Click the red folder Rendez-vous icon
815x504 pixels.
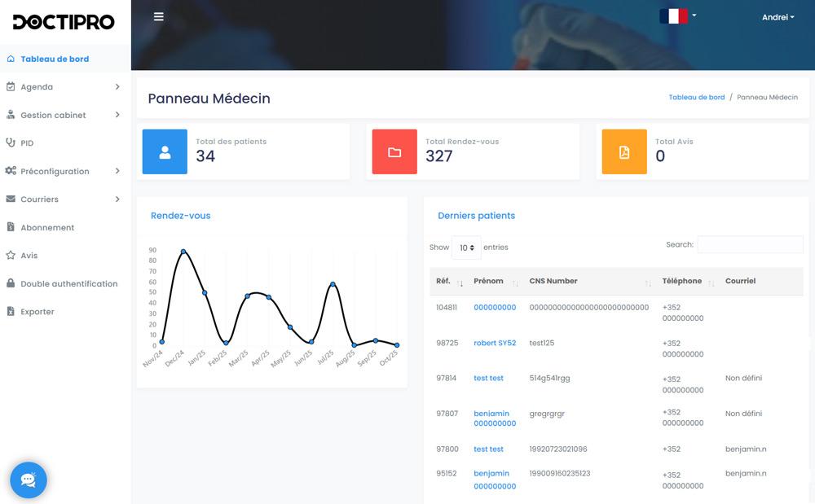coord(394,151)
